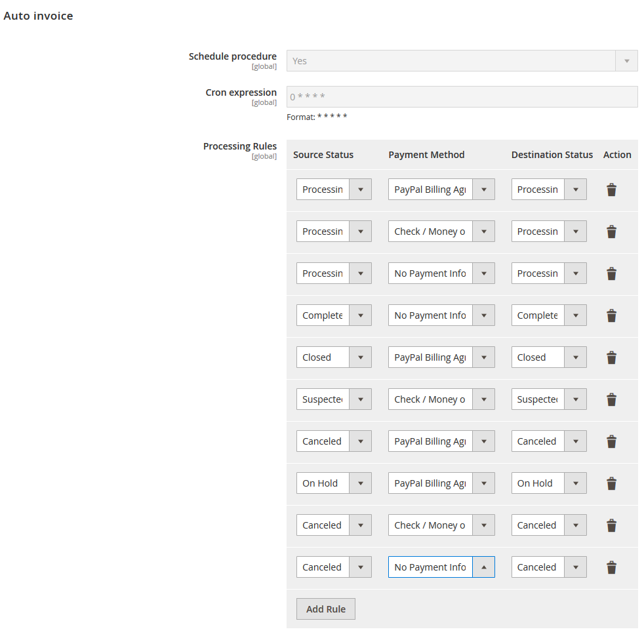Open Source Status dropdown showing On Hold

pos(334,483)
